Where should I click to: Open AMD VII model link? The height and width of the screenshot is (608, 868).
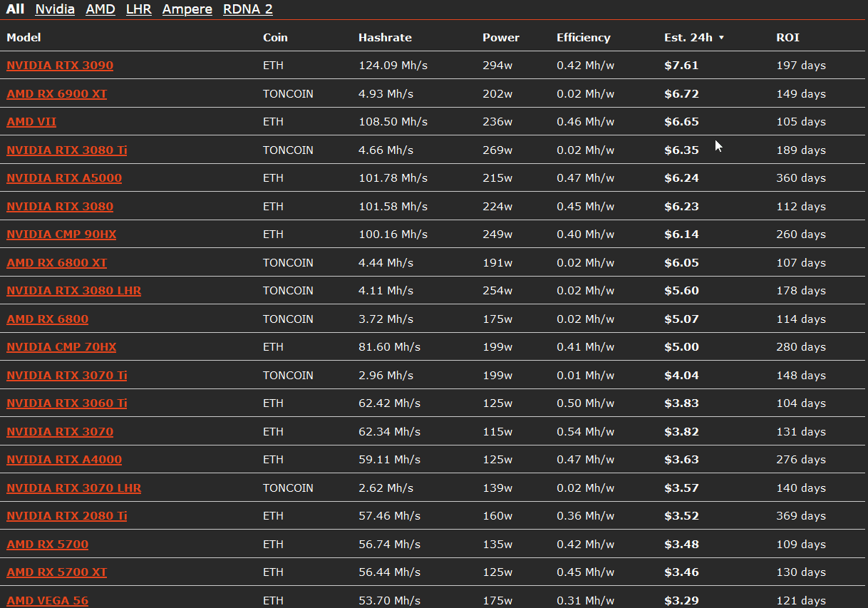tap(31, 121)
